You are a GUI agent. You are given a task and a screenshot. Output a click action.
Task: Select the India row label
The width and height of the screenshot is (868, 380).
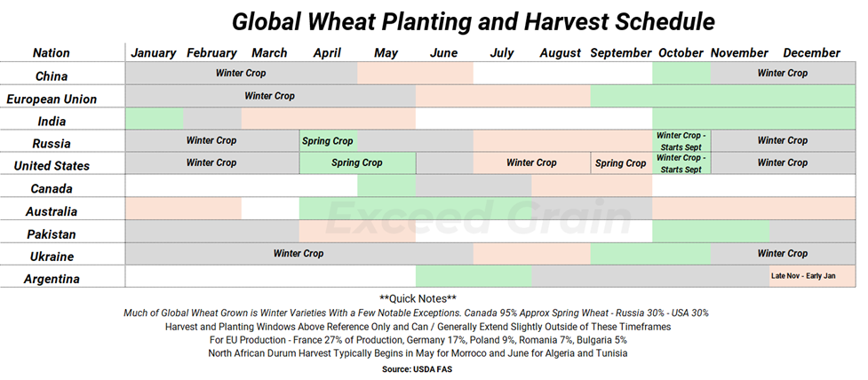[x=51, y=122]
